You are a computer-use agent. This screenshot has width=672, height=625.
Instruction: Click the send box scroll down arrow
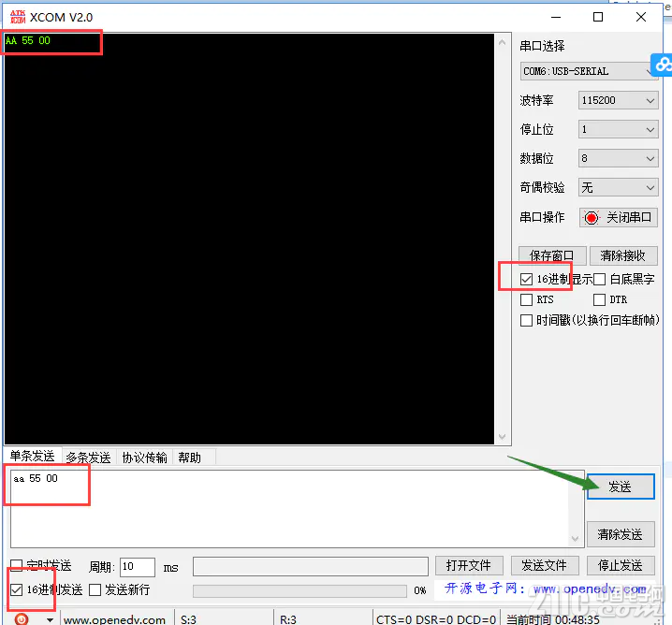576,539
